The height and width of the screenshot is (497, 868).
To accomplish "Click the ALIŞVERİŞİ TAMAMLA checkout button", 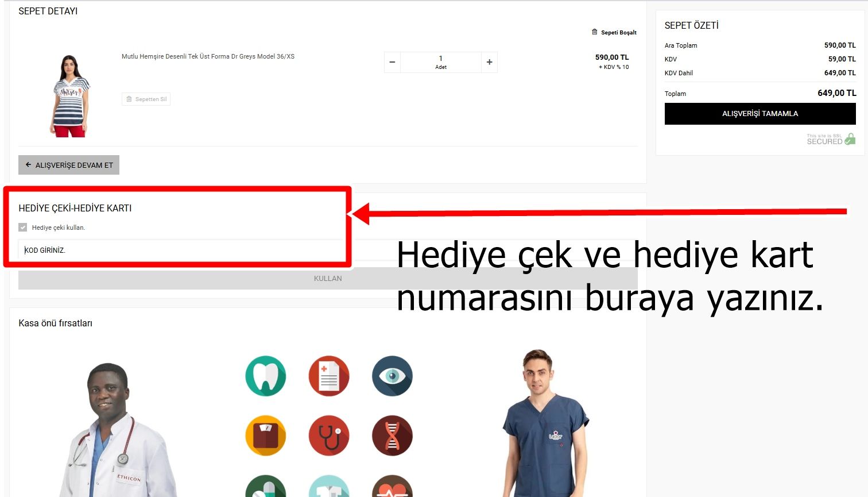I will click(760, 114).
